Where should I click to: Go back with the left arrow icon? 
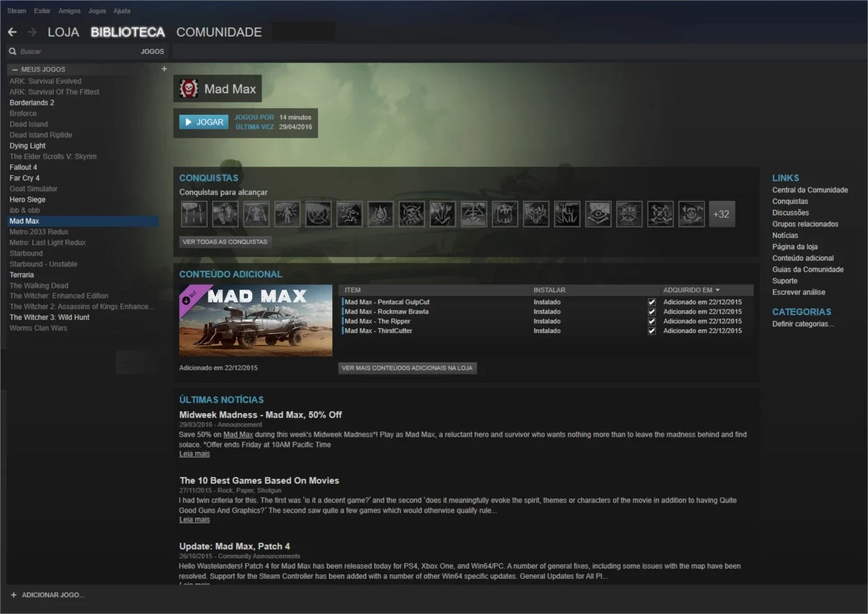[x=12, y=32]
